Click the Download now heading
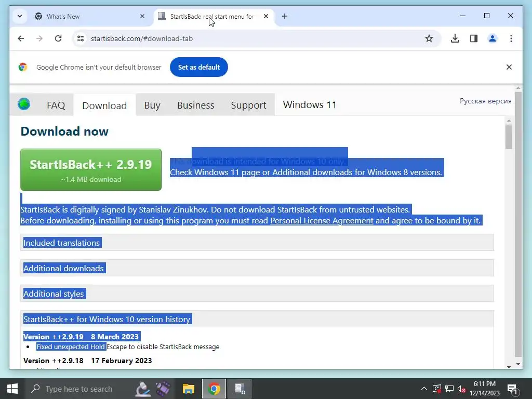The height and width of the screenshot is (399, 532). pos(64,131)
